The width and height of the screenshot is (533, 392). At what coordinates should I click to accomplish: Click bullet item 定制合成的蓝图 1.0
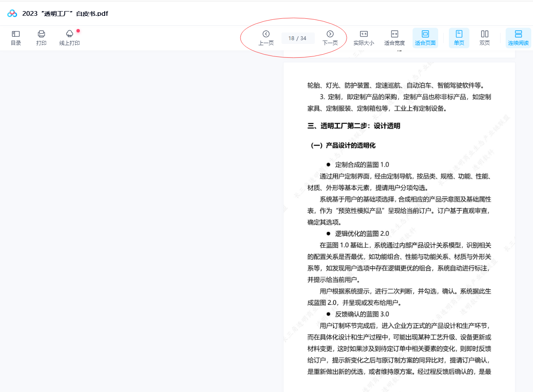[362, 165]
